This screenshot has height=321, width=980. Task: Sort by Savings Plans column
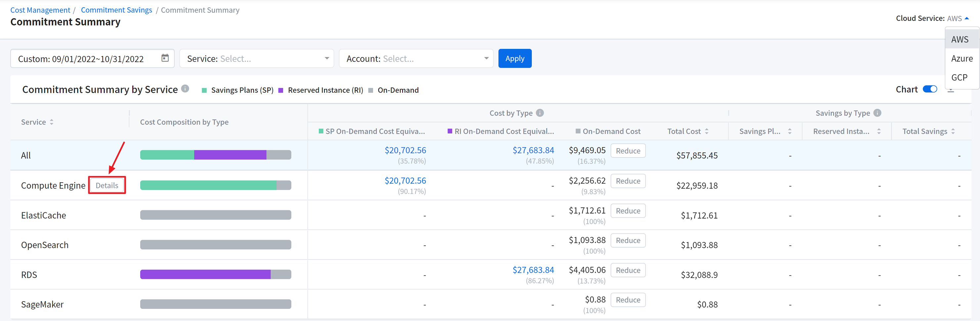(789, 131)
